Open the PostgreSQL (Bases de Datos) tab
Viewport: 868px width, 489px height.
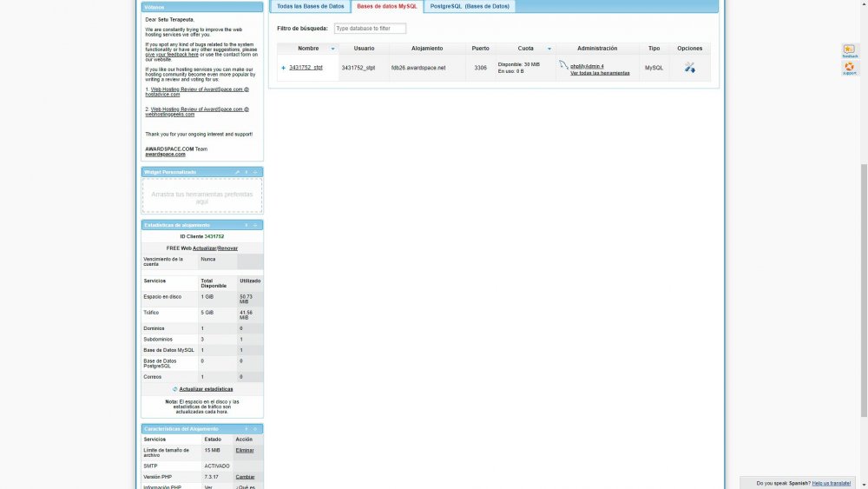click(470, 6)
